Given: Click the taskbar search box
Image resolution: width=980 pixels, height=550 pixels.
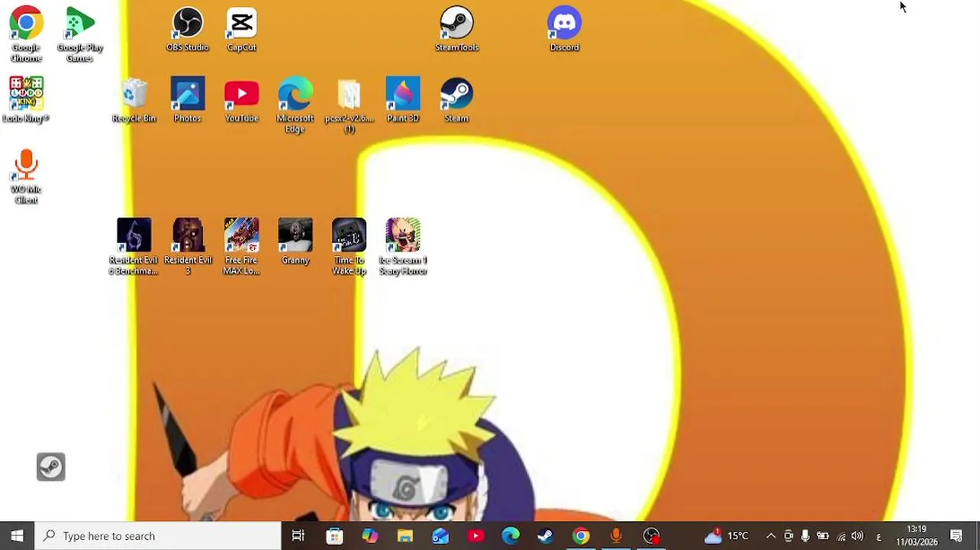Looking at the screenshot, I should [159, 535].
